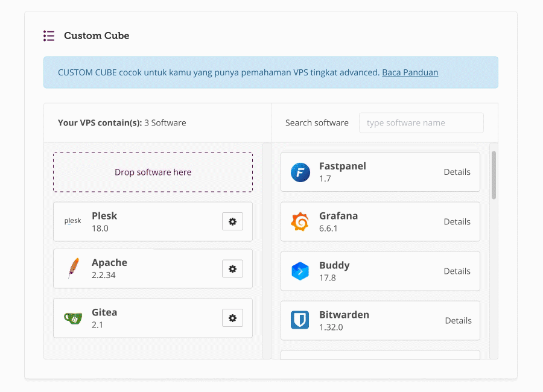Click Plesk version 18.0
Viewport: 543px width, 392px height.
[x=100, y=229]
